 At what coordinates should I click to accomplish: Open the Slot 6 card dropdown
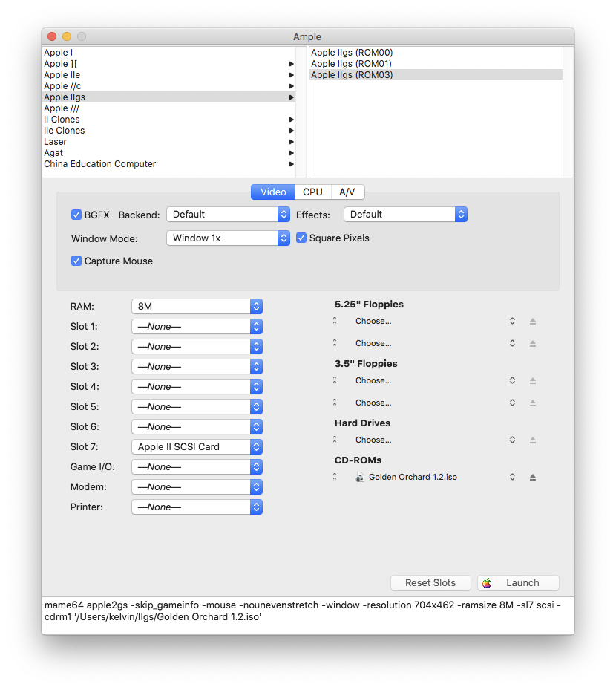click(x=197, y=427)
